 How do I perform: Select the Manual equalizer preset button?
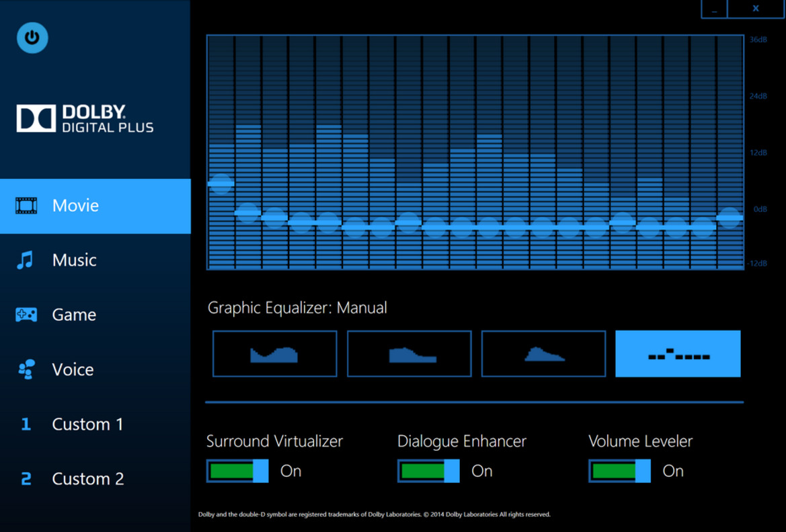[x=678, y=354]
